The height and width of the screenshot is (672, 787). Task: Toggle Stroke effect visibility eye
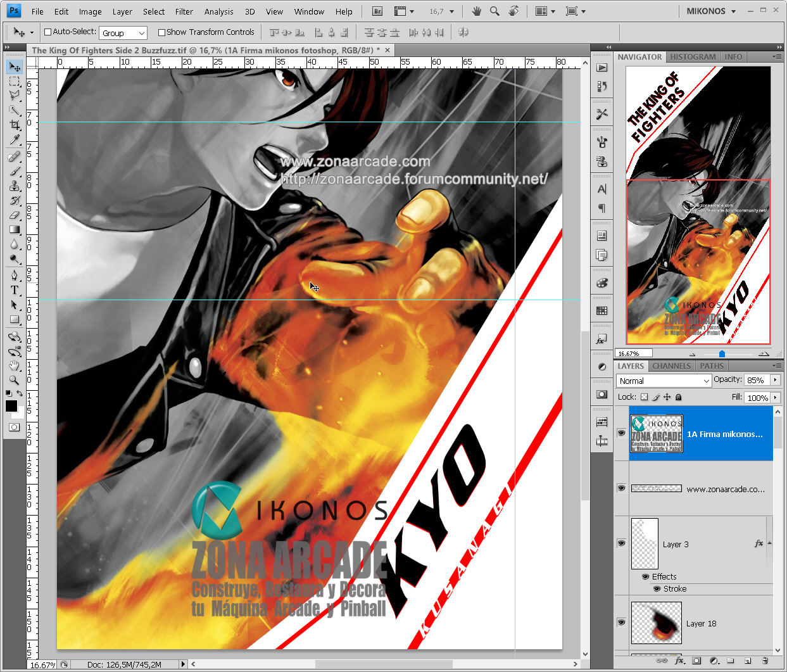657,588
